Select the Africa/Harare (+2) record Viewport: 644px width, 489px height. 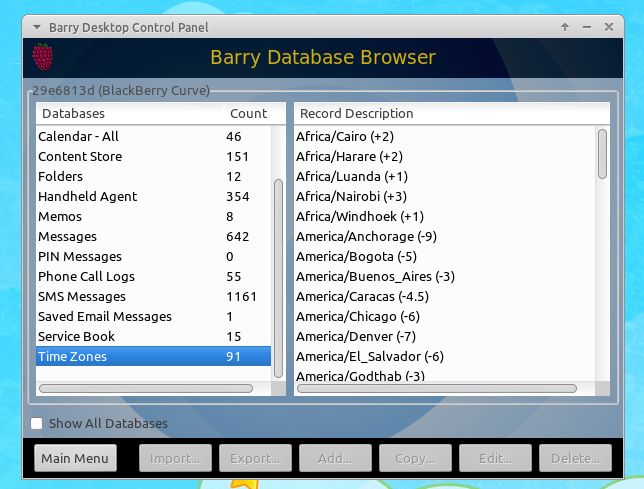click(445, 156)
